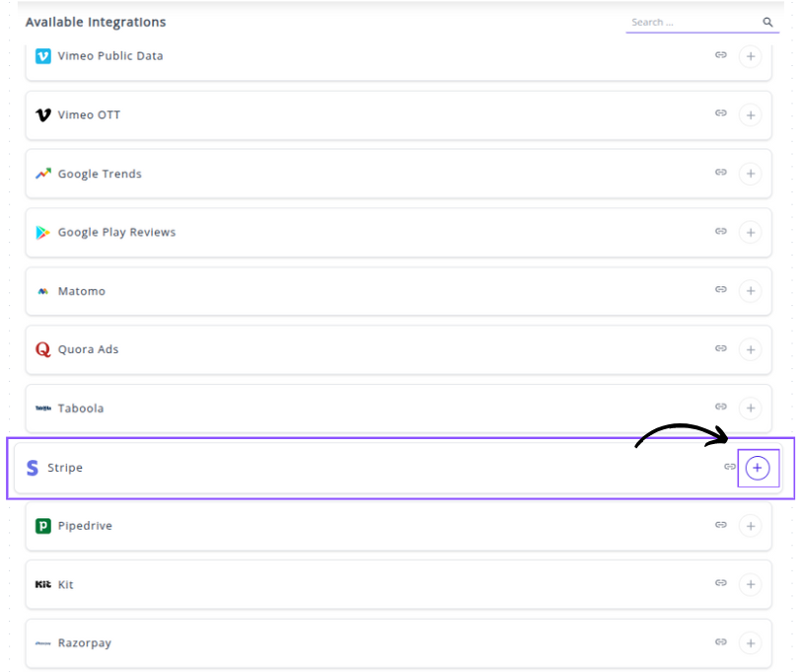The width and height of the screenshot is (802, 672).
Task: Add the Pipedrive integration with plus icon
Action: (x=751, y=526)
